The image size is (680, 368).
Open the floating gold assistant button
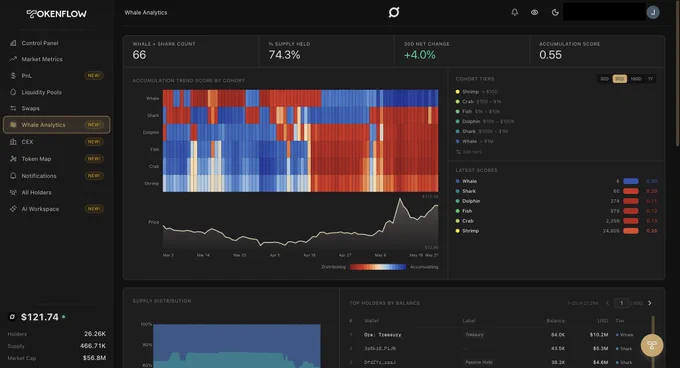[x=652, y=345]
